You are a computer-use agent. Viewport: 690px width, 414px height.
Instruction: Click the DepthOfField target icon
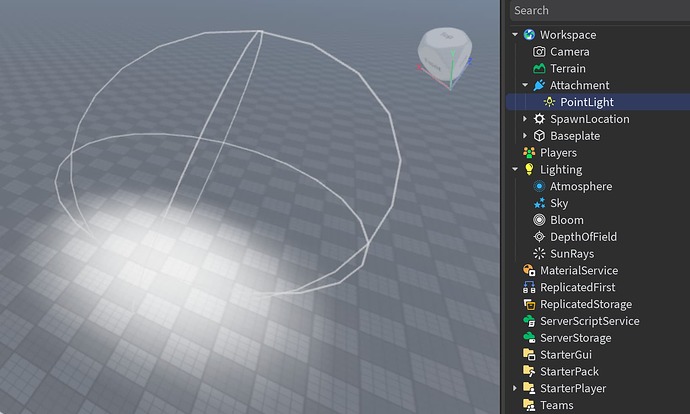click(539, 237)
